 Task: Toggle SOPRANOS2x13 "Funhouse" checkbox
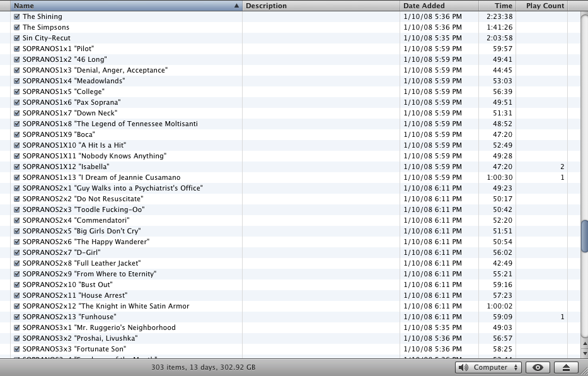coord(17,317)
